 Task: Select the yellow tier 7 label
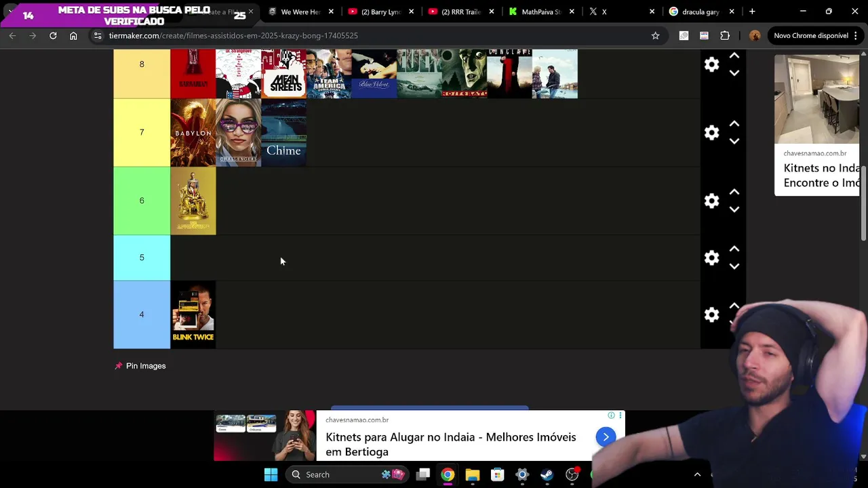[x=142, y=132]
